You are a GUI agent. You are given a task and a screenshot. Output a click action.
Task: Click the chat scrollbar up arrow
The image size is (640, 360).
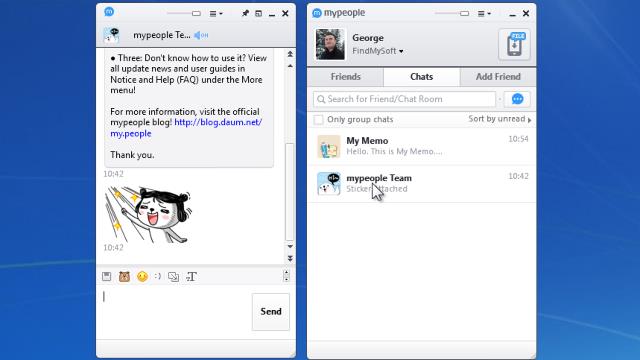point(290,66)
